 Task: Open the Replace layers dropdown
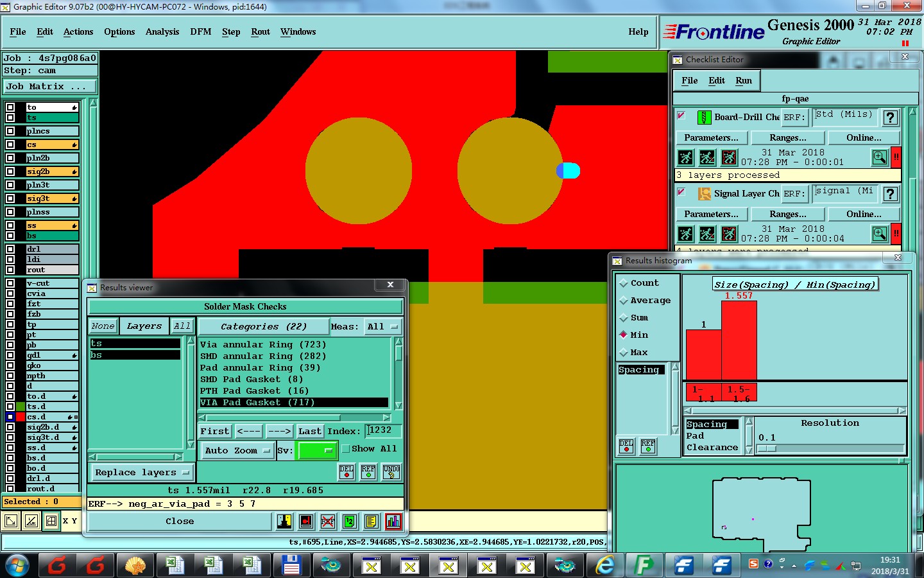[141, 473]
